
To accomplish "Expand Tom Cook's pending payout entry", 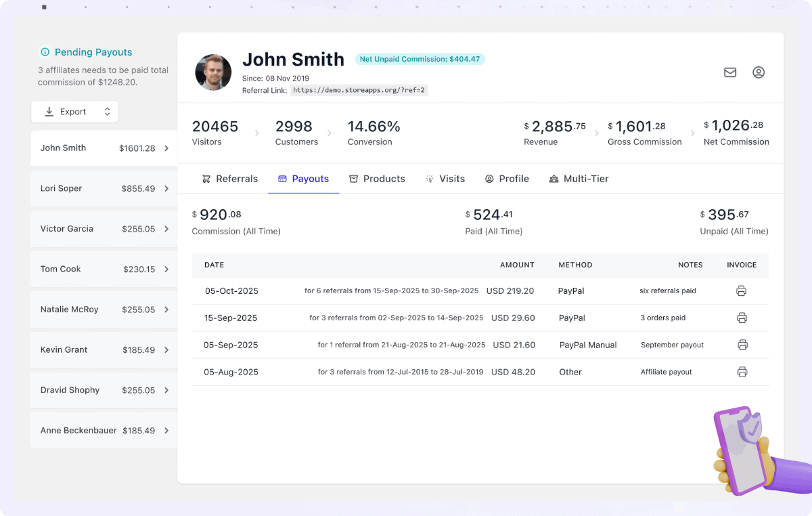I will pyautogui.click(x=167, y=269).
